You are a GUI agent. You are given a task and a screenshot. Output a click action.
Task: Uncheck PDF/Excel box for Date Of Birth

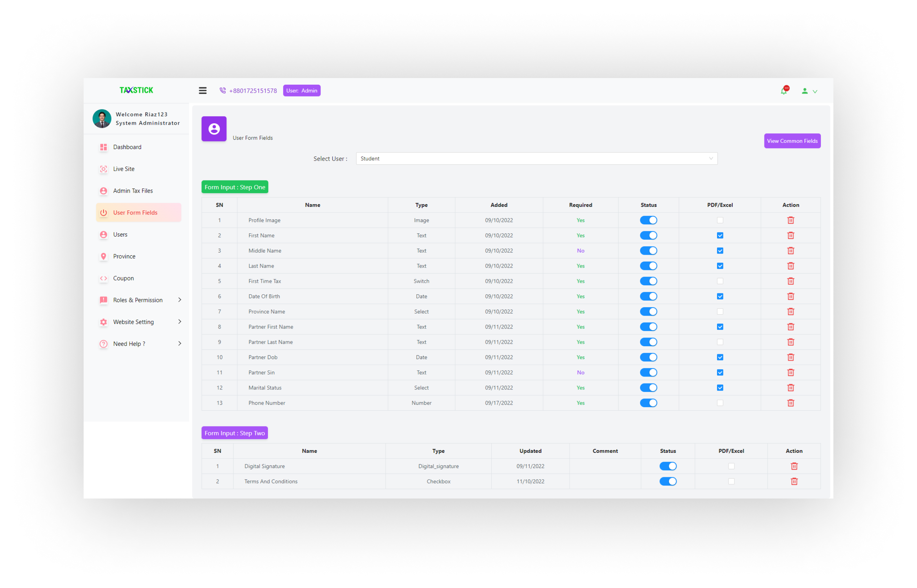pyautogui.click(x=720, y=296)
